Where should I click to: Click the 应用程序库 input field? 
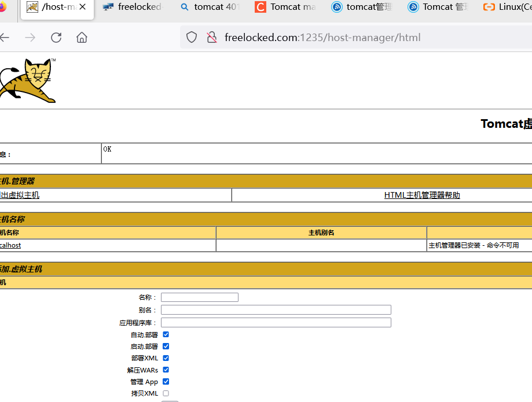pos(276,322)
